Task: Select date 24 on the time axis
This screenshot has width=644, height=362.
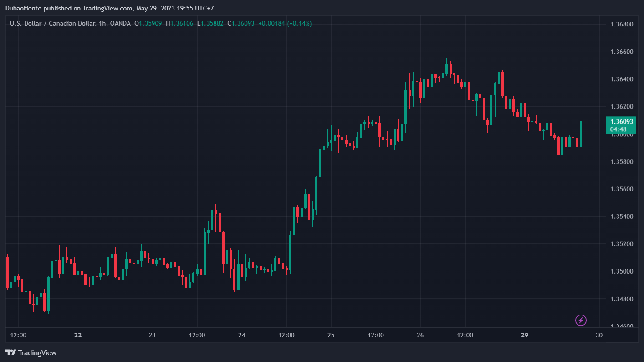Action: click(x=241, y=335)
